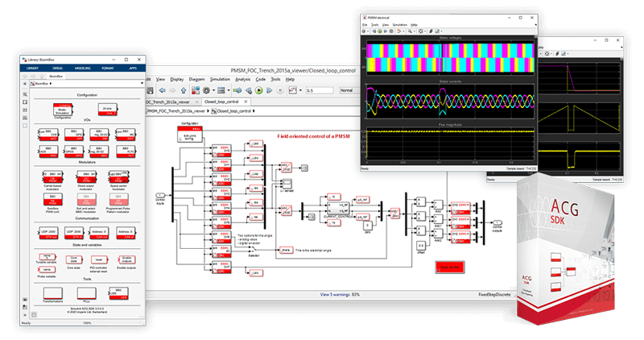The width and height of the screenshot is (644, 340).
Task: Click the red Read more block in the diagram
Action: click(450, 267)
